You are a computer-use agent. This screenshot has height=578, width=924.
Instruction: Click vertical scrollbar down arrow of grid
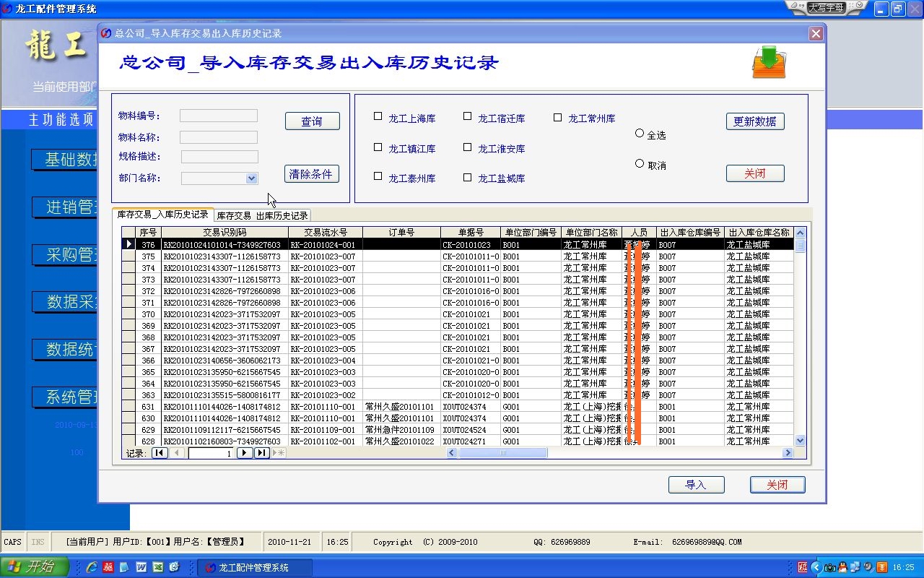point(800,440)
